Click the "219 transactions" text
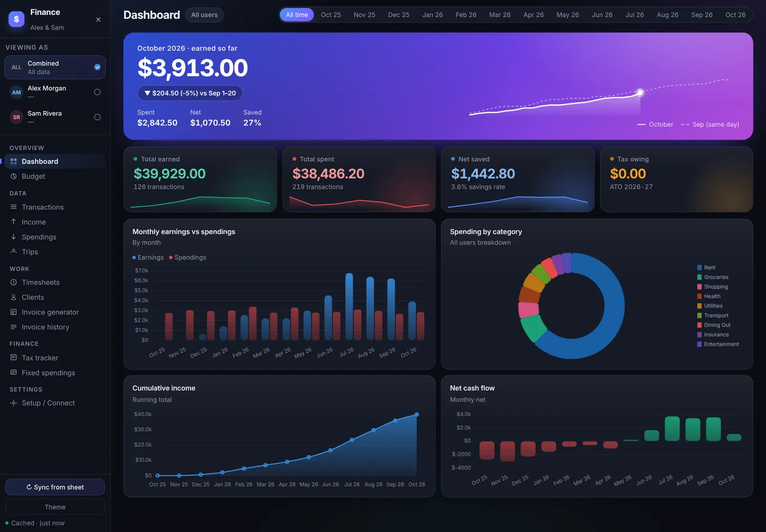 (318, 187)
